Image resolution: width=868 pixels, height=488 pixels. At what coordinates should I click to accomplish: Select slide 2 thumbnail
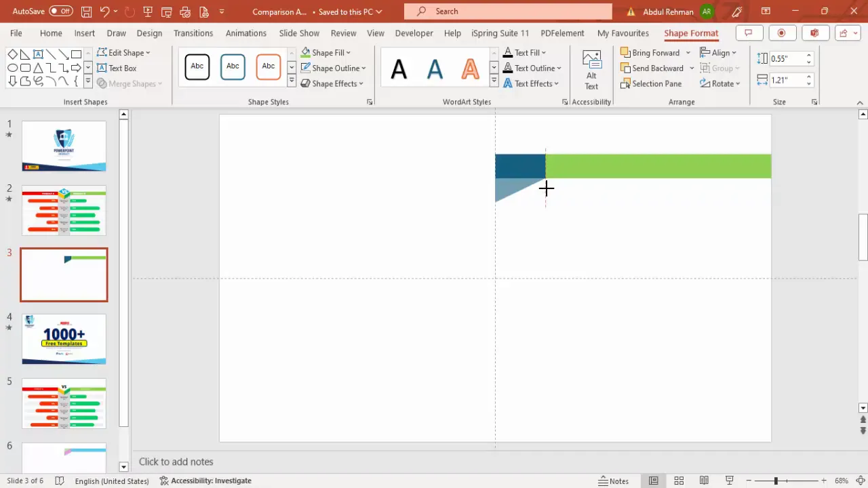[x=64, y=210]
